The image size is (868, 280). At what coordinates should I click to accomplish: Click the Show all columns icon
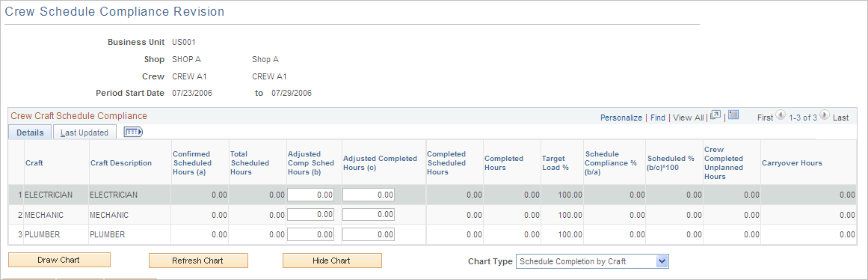[133, 132]
